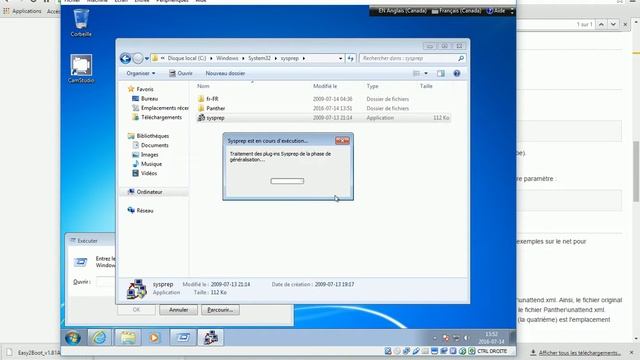Select Favoris in the navigation pane
This screenshot has width=640, height=360.
point(145,89)
